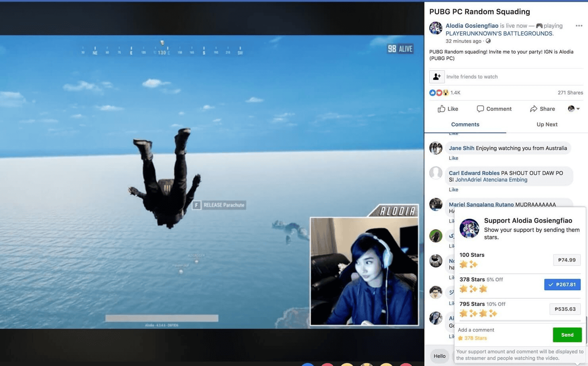Click the Hello quick reply chip

440,356
